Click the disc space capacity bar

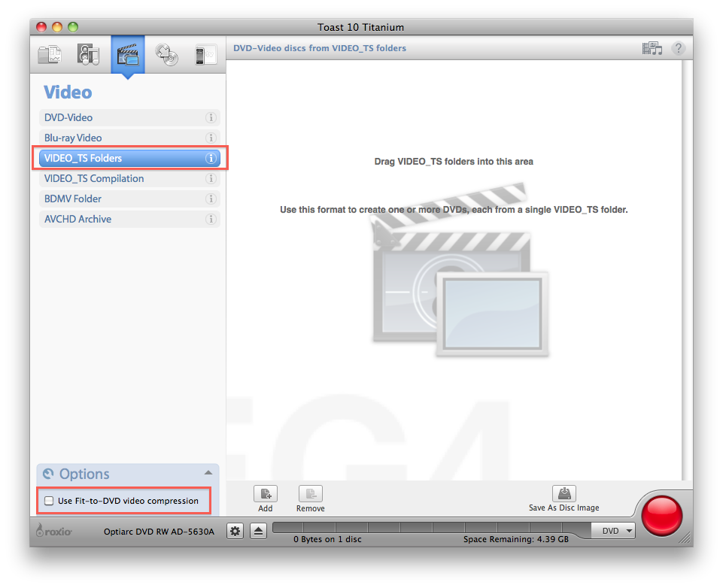[x=432, y=527]
